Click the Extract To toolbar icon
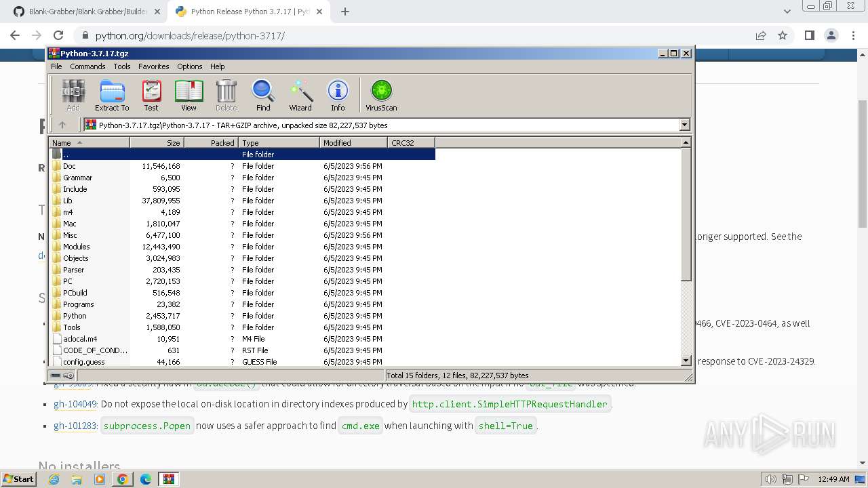This screenshot has width=868, height=488. [x=112, y=95]
